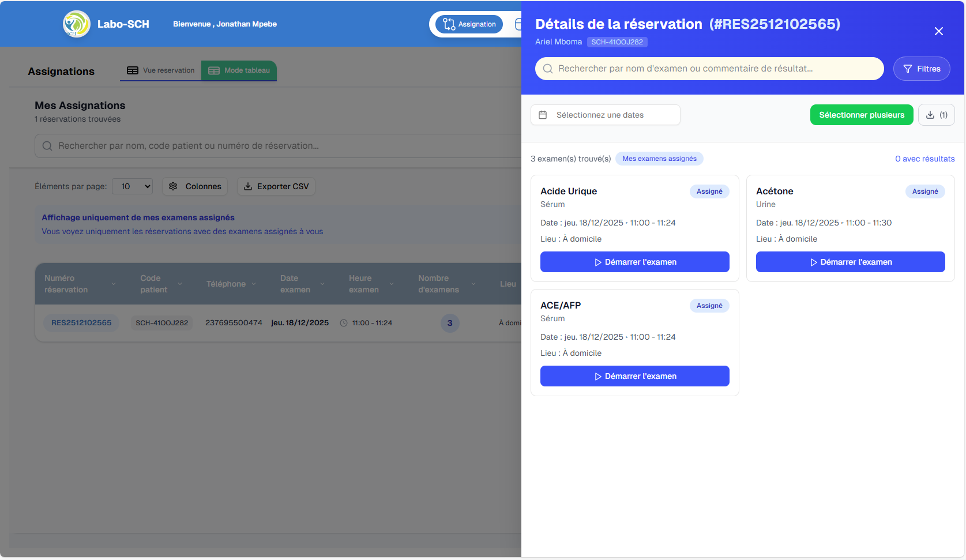Click the Assigné badge on Acide Urique
The image size is (966, 560).
click(x=709, y=191)
